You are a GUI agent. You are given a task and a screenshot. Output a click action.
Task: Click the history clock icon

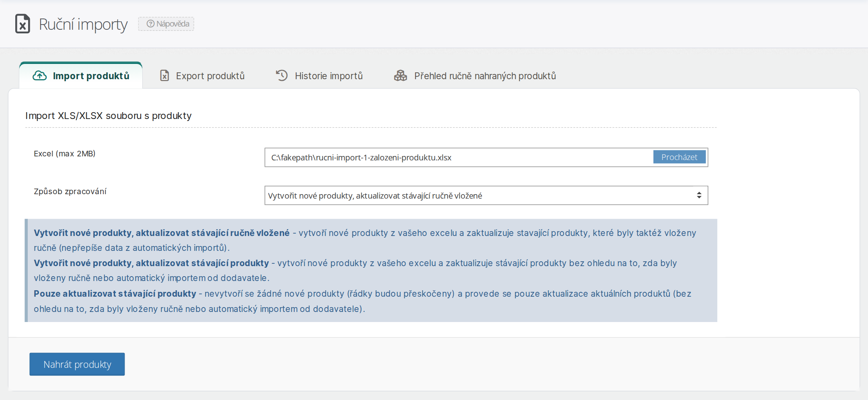pyautogui.click(x=282, y=76)
